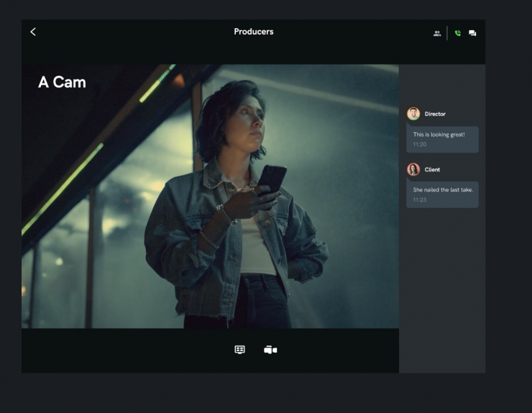Click the 11:20 message timestamp
The image size is (532, 413).
tap(420, 145)
